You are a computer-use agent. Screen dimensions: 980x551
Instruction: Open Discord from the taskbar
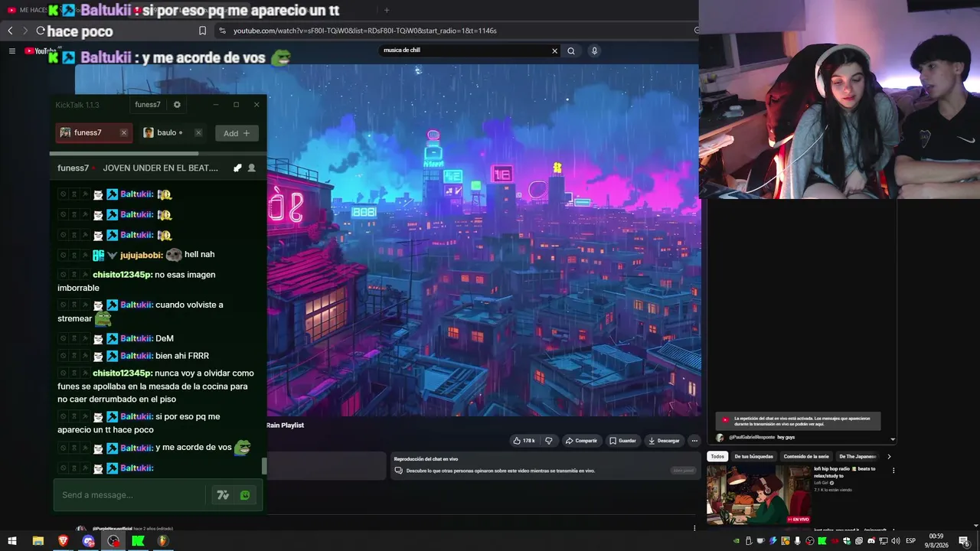pyautogui.click(x=88, y=541)
